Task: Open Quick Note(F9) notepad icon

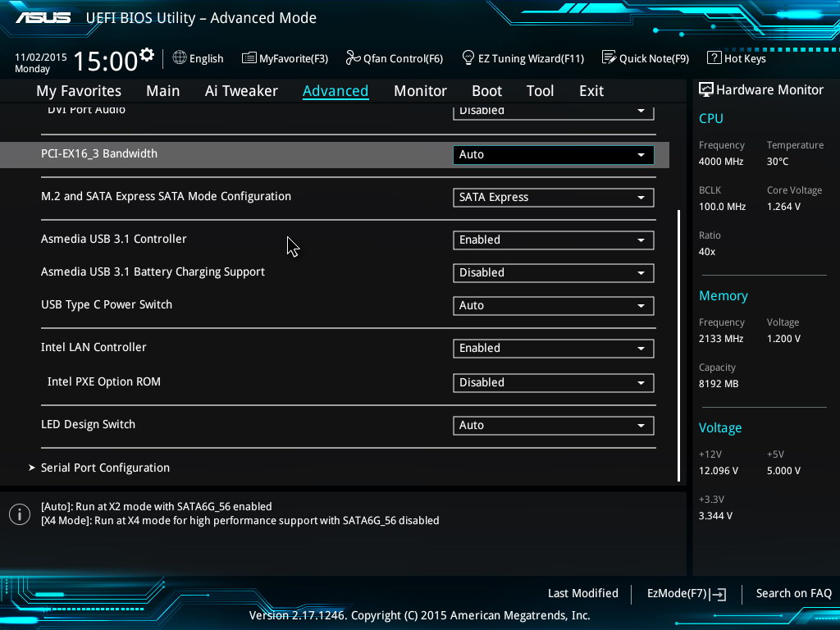Action: tap(609, 58)
